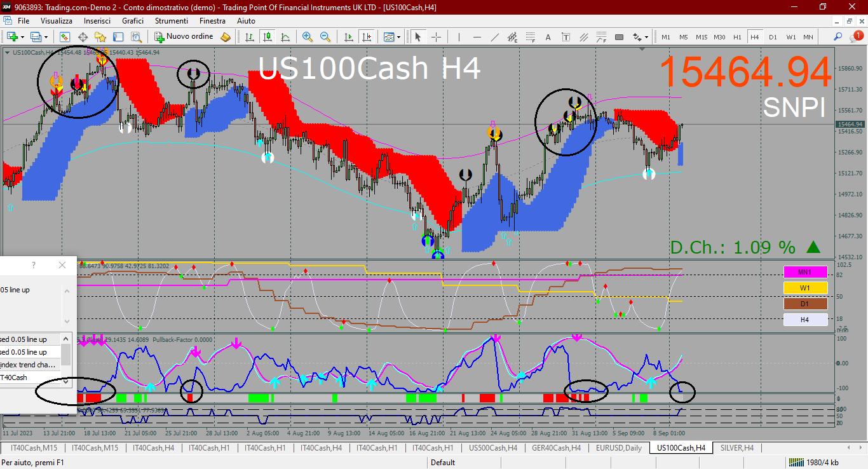Switch to the EURUSD,Daily chart tab

point(618,448)
